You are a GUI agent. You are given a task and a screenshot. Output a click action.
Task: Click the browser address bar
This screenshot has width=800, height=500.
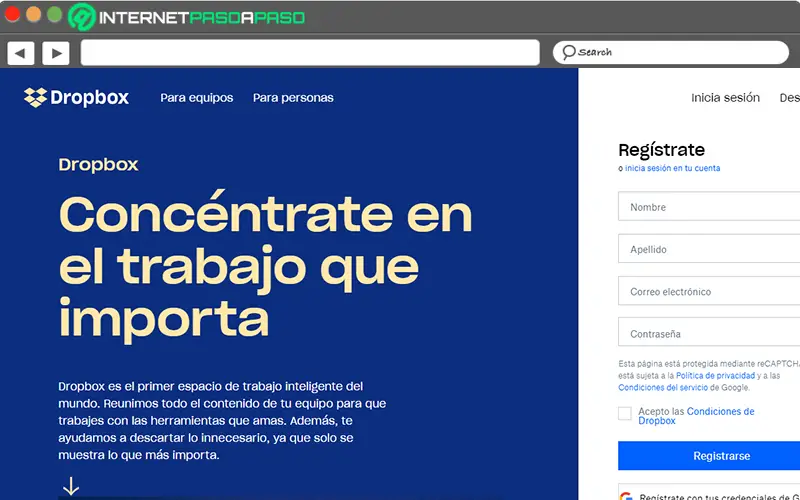(310, 53)
